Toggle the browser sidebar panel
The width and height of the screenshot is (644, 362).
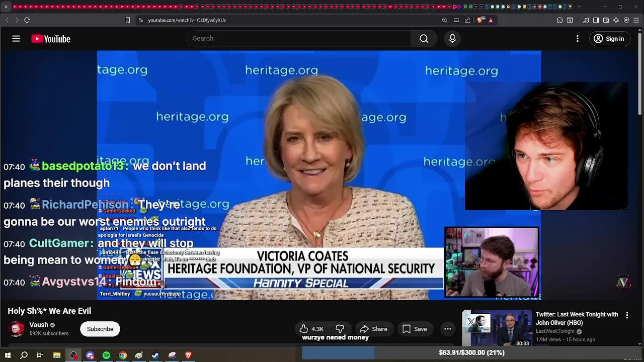point(596,20)
